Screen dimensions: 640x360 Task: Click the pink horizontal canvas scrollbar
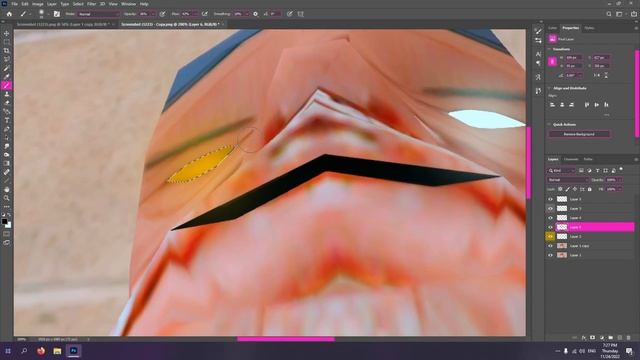tap(286, 339)
